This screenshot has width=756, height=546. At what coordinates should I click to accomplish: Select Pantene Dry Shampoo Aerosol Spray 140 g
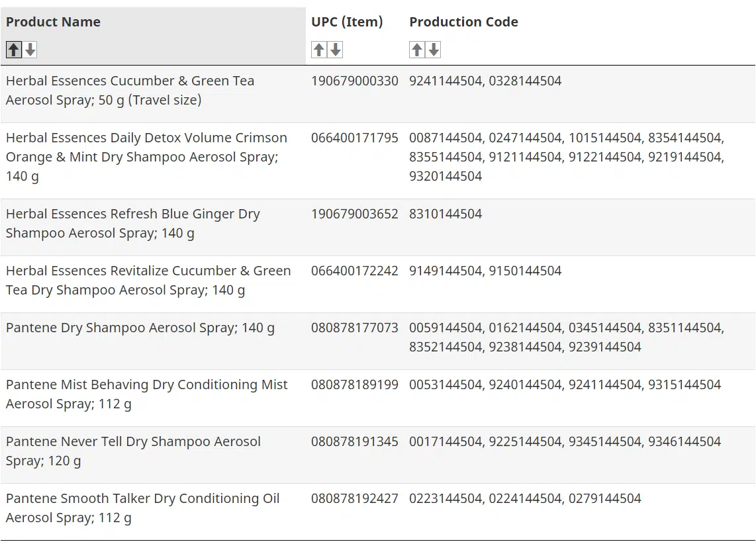click(140, 328)
